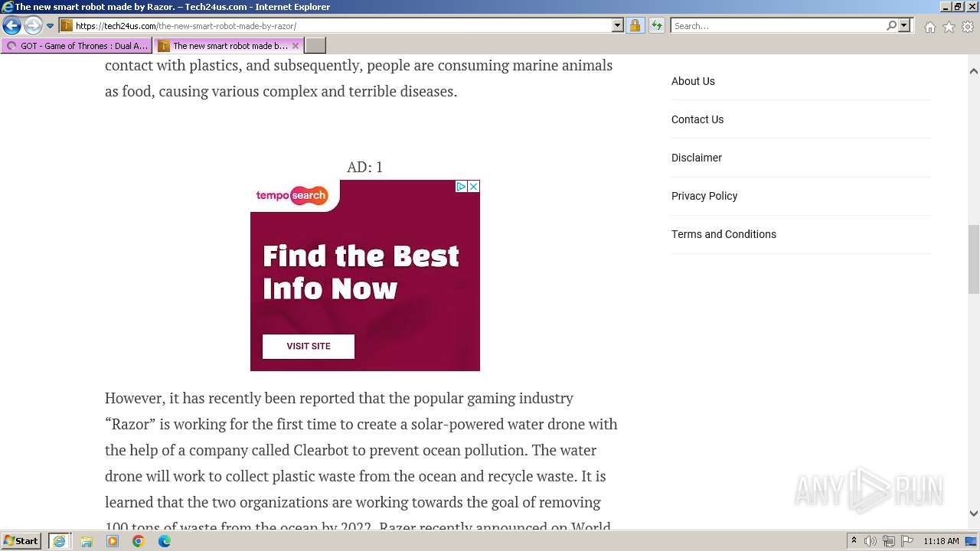Click the magnifier search icon
Image resolution: width=980 pixels, height=551 pixels.
(891, 25)
